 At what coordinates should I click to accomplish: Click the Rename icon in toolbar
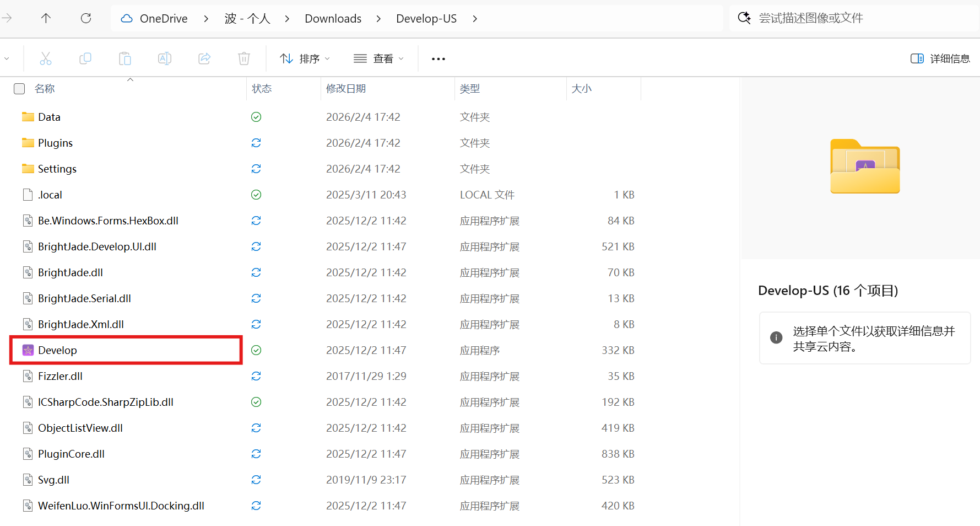click(x=165, y=58)
